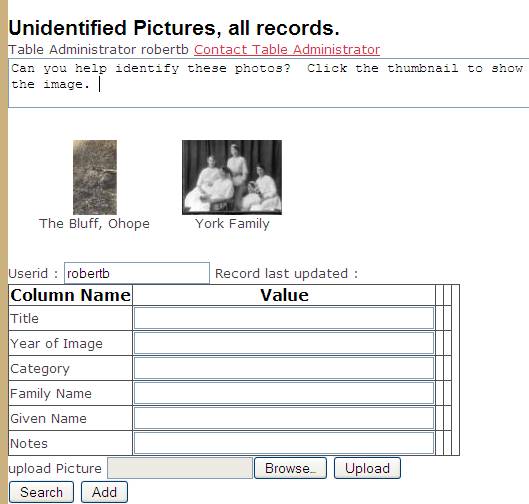This screenshot has width=529, height=504.
Task: Run the Search button
Action: tap(41, 492)
